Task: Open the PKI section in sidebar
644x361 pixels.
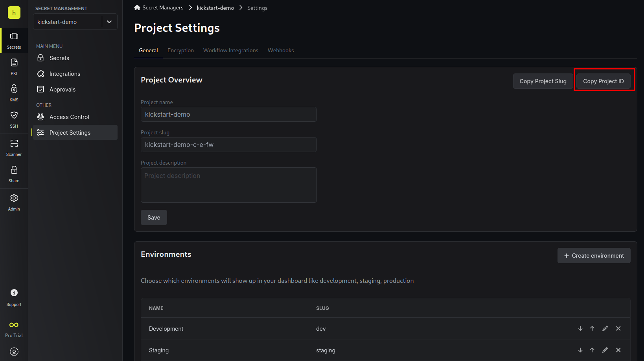Action: point(14,67)
